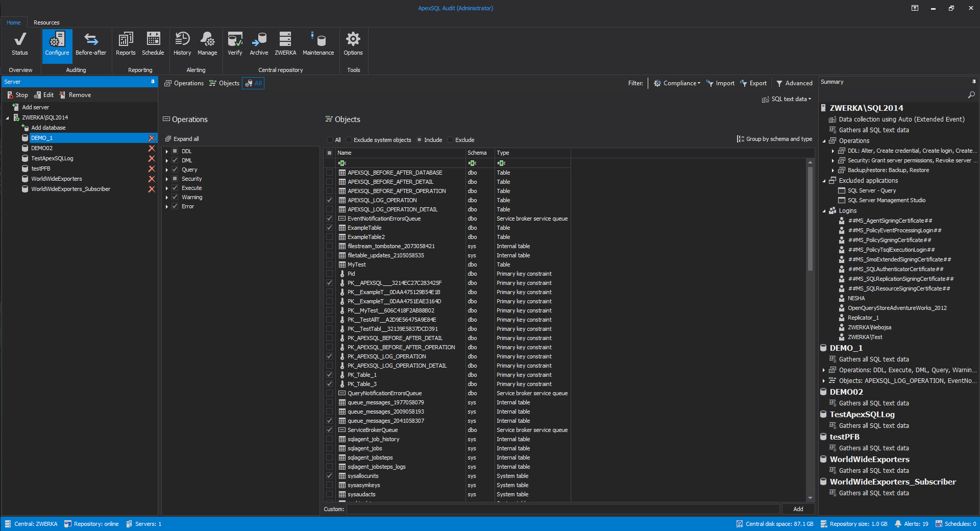Viewport: 980px width, 531px height.
Task: Toggle Group by schema and type
Action: click(x=774, y=139)
